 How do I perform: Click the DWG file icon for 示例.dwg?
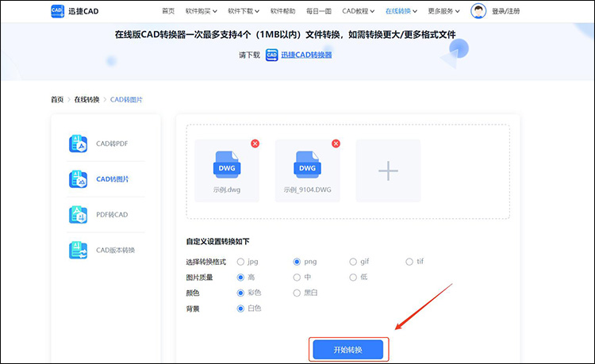[x=227, y=165]
